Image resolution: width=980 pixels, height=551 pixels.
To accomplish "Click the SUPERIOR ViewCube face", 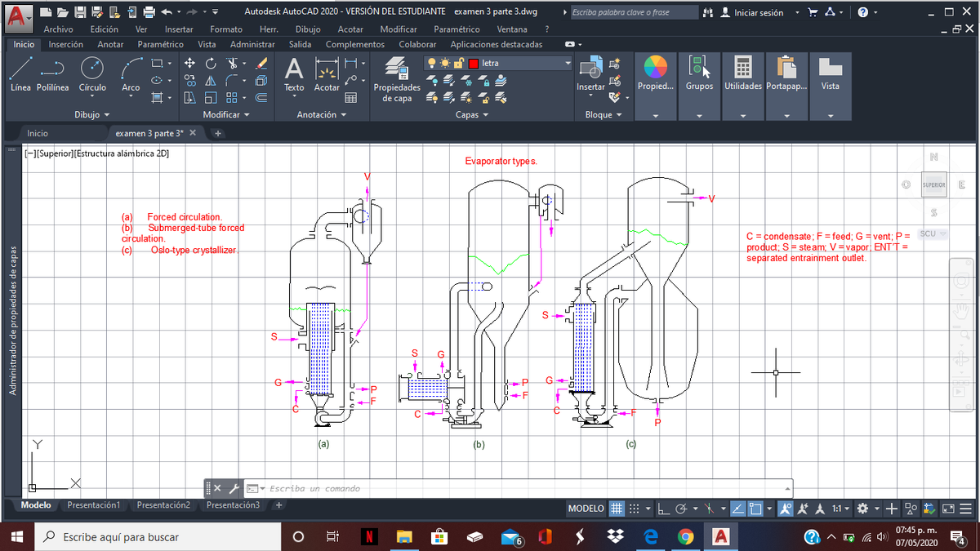I will 934,185.
